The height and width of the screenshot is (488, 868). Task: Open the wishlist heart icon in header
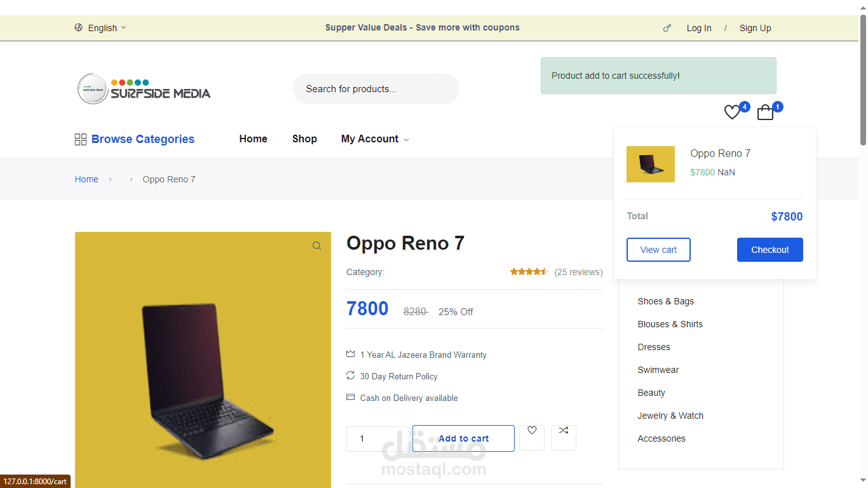pyautogui.click(x=732, y=112)
